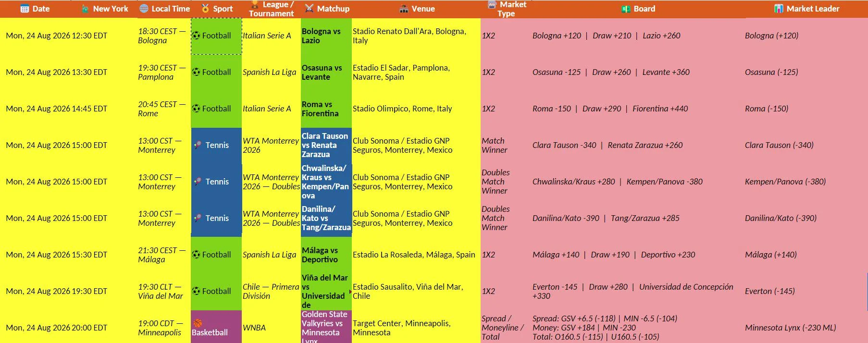Click board cell 'Málaga +140 | Draw +190 | Deportivo +230'
Image resolution: width=868 pixels, height=343 pixels.
tap(637, 255)
